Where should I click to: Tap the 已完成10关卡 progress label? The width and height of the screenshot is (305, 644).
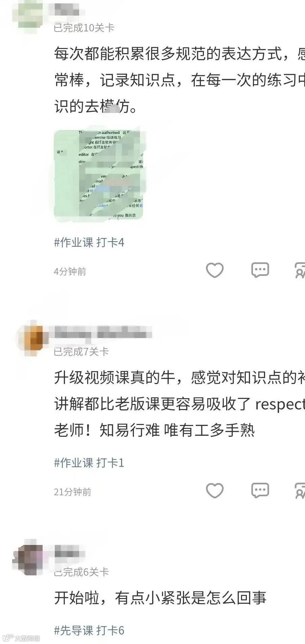[x=84, y=28]
